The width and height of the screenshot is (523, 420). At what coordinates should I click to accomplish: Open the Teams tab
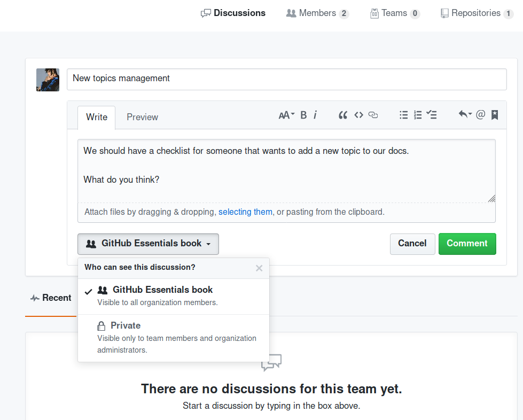click(x=395, y=13)
